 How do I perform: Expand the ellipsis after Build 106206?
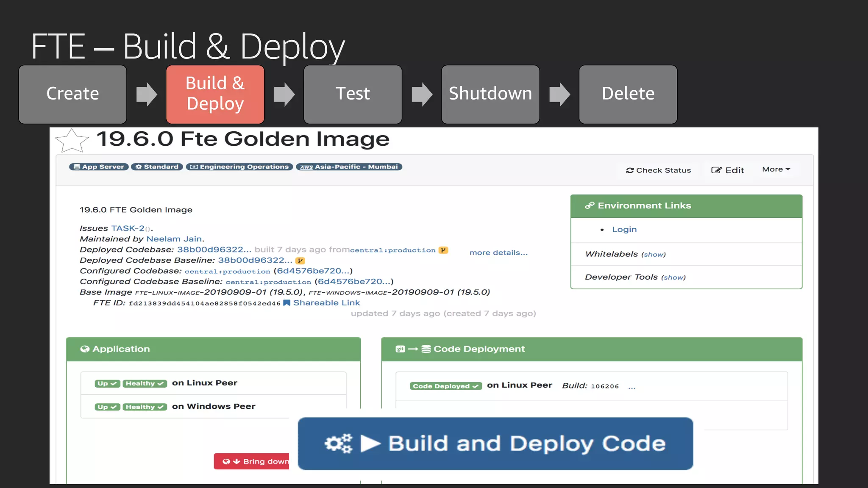[x=632, y=387]
